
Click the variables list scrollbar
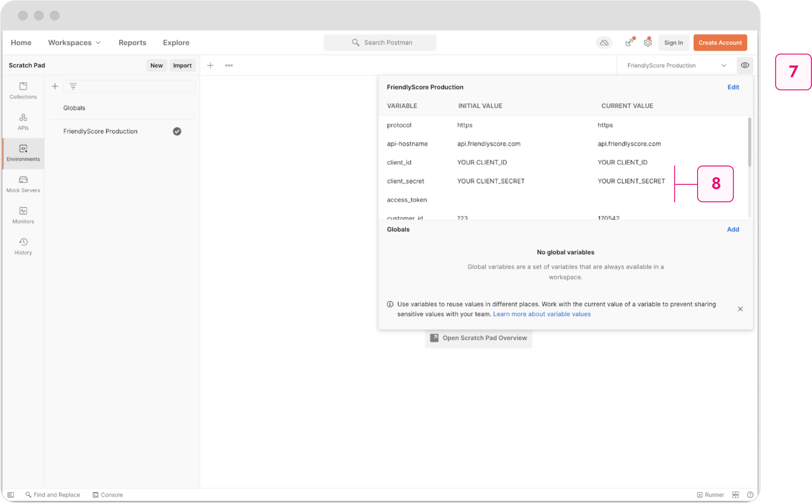click(x=749, y=142)
